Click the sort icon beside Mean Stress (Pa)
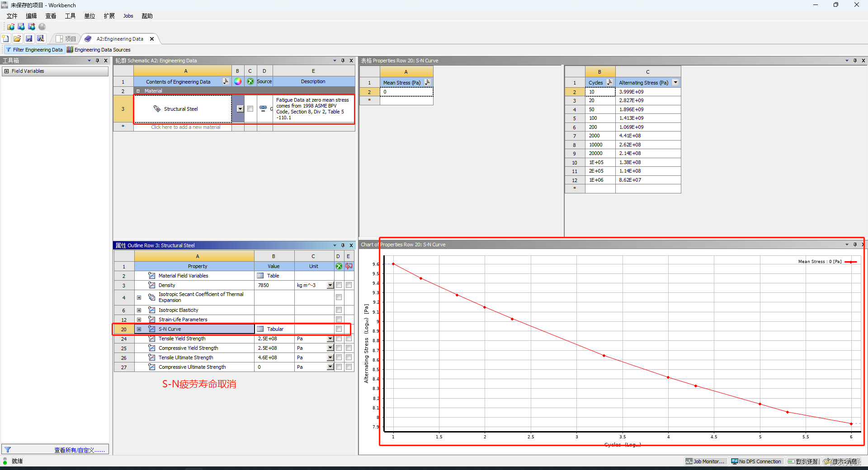This screenshot has width=868, height=470. pyautogui.click(x=427, y=82)
